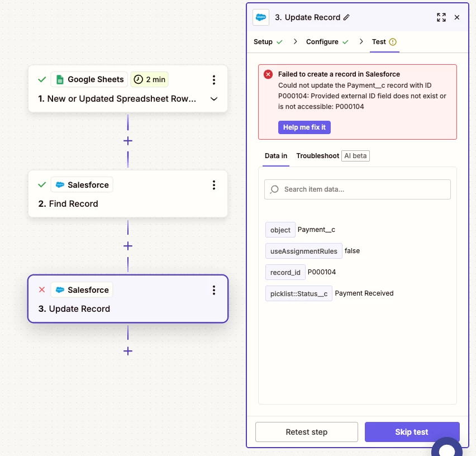Open the Troubleshoot tab
Screen dimensions: 476x456
pyautogui.click(x=317, y=156)
